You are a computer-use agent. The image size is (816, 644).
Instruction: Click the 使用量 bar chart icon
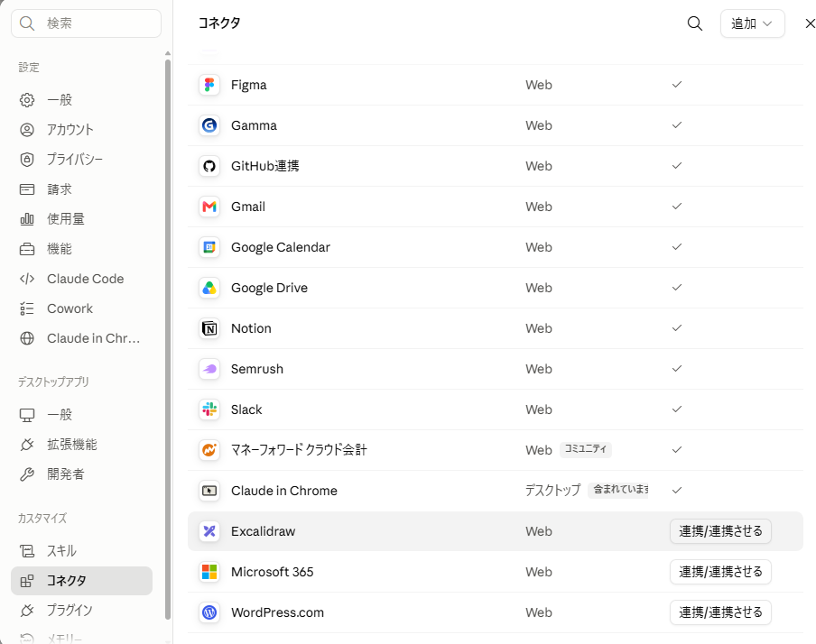pos(27,219)
